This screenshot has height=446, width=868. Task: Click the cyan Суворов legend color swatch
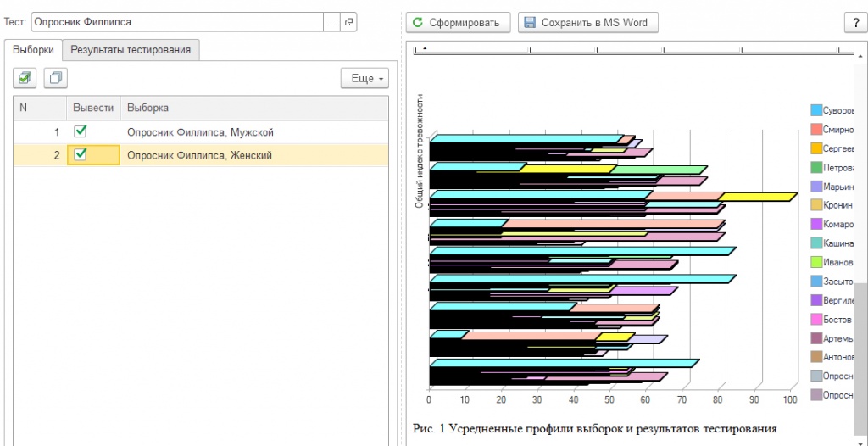pyautogui.click(x=815, y=109)
